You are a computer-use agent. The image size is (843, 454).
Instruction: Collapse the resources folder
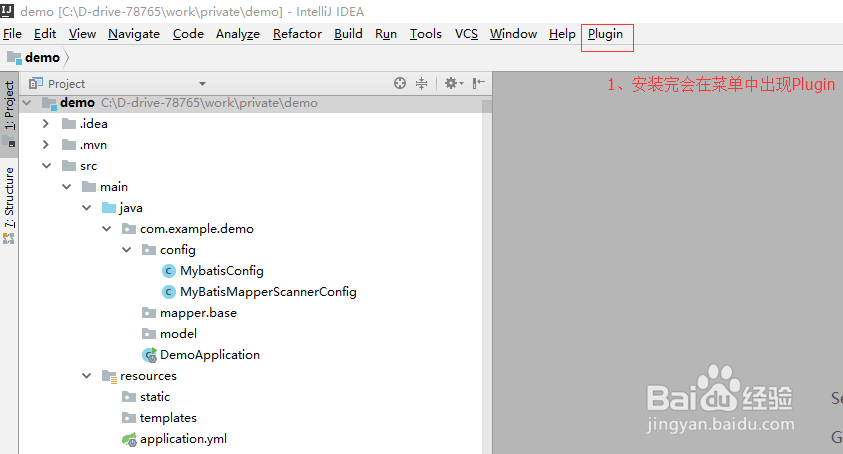pos(87,375)
